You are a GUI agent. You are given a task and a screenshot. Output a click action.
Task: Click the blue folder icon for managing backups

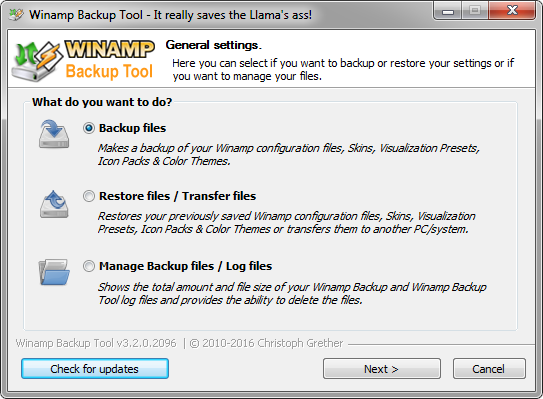(x=54, y=272)
